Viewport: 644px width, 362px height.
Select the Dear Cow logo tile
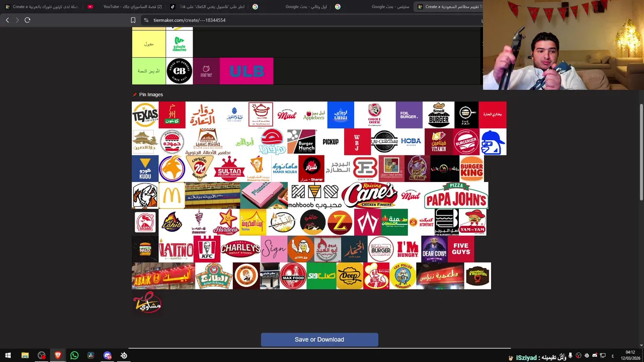click(434, 249)
